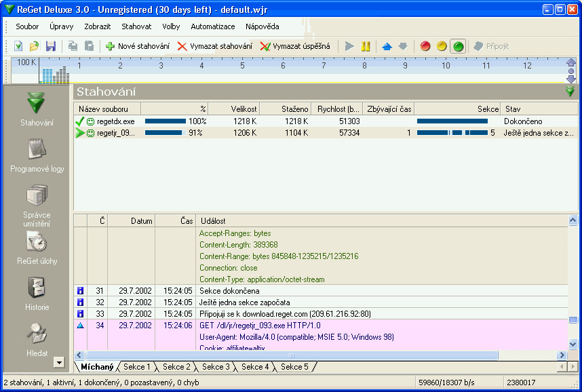The height and width of the screenshot is (392, 582).
Task: Click the round button on speed graph panel
Action: coord(571,71)
